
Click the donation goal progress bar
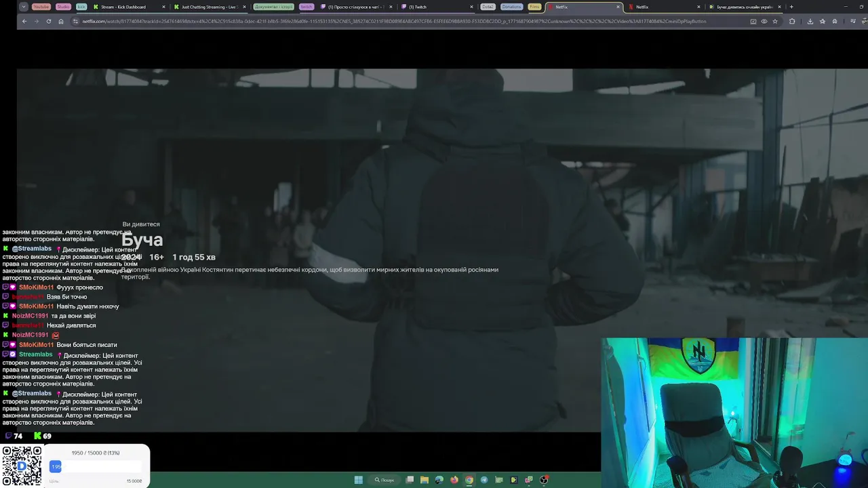[x=96, y=466]
